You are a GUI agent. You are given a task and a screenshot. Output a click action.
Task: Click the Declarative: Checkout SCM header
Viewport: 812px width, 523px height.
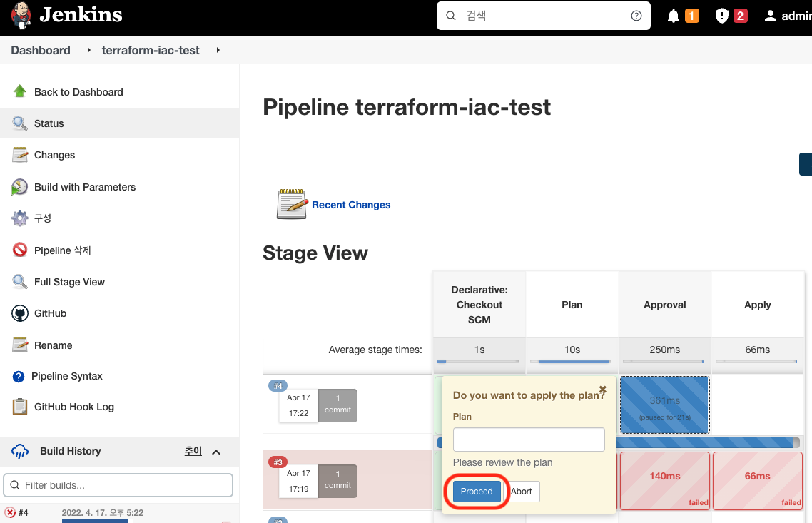coord(479,305)
